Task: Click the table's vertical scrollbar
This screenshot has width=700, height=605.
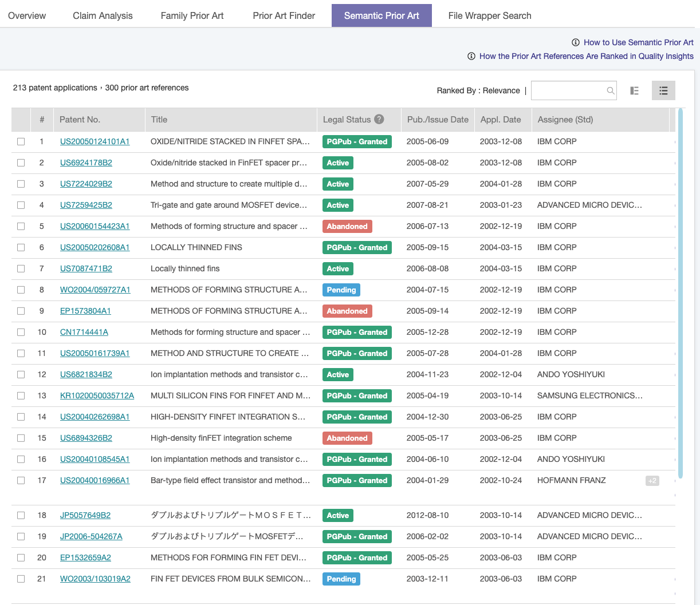Action: tap(681, 292)
